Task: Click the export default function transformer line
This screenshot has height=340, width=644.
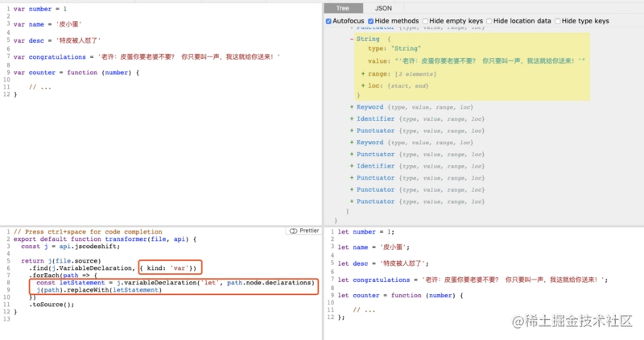Action: 105,238
